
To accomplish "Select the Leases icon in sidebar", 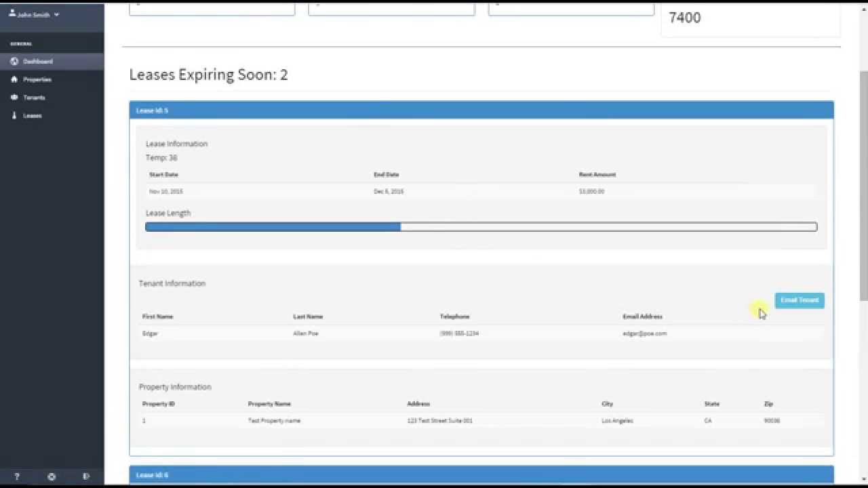I will (x=14, y=116).
